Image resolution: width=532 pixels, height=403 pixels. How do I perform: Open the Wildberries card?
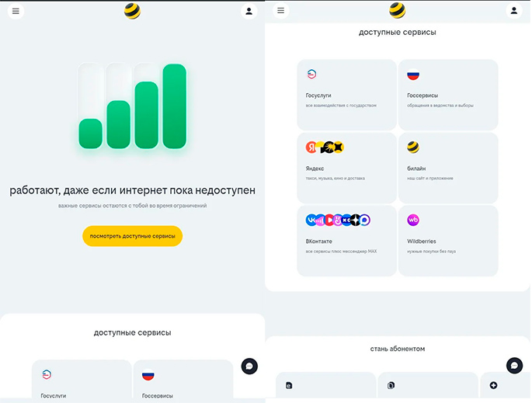[448, 241]
